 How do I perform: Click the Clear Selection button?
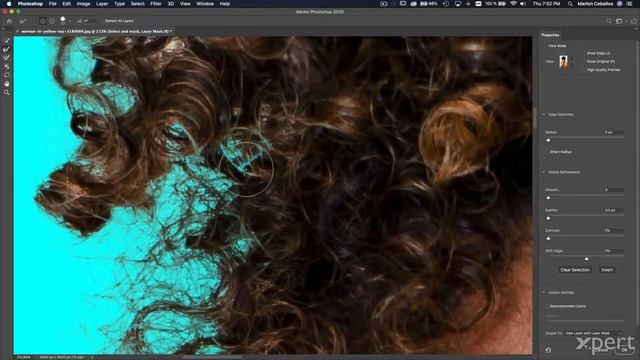pos(575,270)
